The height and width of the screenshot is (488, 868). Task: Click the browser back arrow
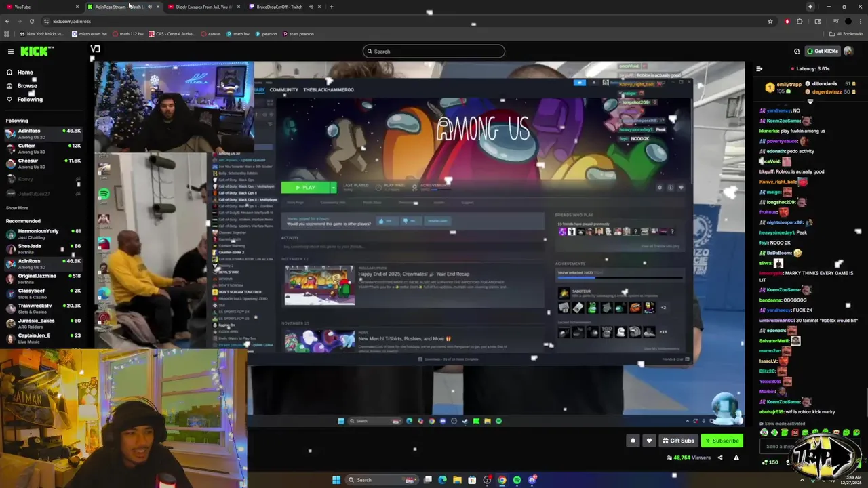(x=7, y=21)
